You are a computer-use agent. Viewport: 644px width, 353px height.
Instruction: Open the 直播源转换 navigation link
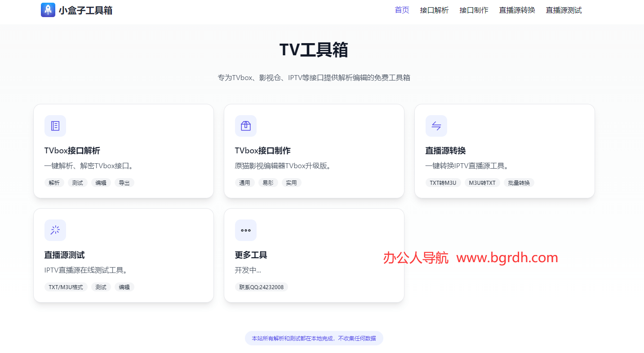pos(516,10)
